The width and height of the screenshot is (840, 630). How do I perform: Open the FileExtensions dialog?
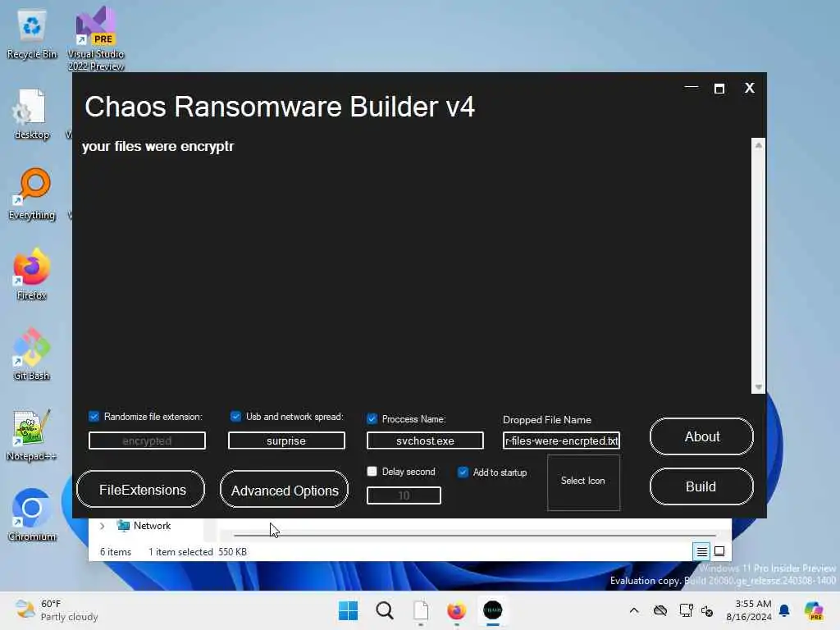click(x=141, y=489)
